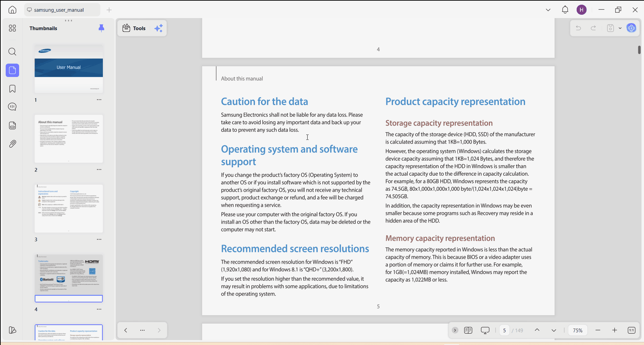Expand the tab list dropdown chevron
Screen dimensions: 644x345
click(x=548, y=10)
